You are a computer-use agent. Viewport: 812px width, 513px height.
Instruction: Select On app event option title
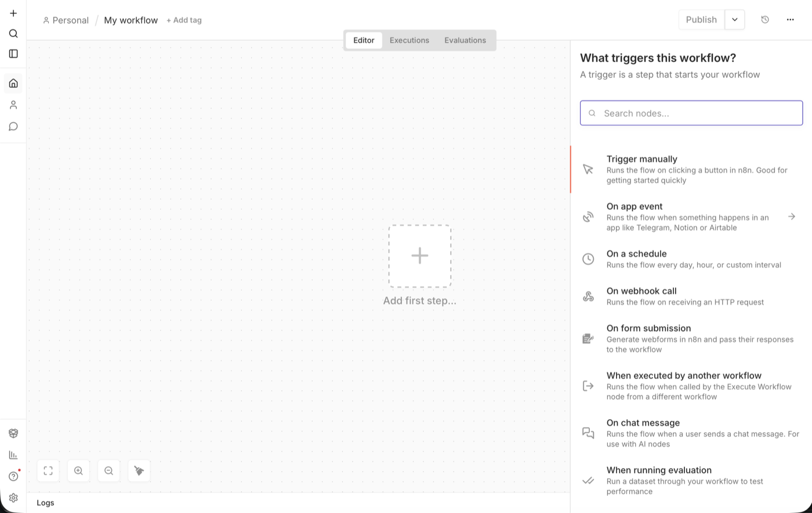coord(635,206)
